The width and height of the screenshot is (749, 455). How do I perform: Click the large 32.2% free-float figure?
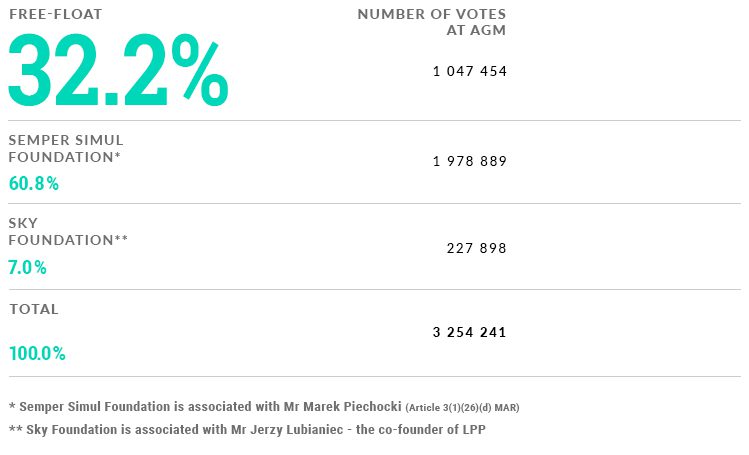click(x=118, y=70)
